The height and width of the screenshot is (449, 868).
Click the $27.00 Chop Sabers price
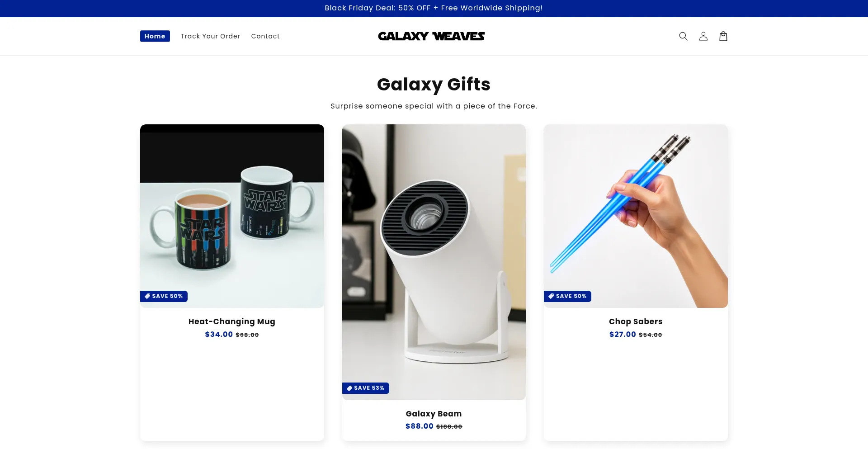[x=623, y=334]
